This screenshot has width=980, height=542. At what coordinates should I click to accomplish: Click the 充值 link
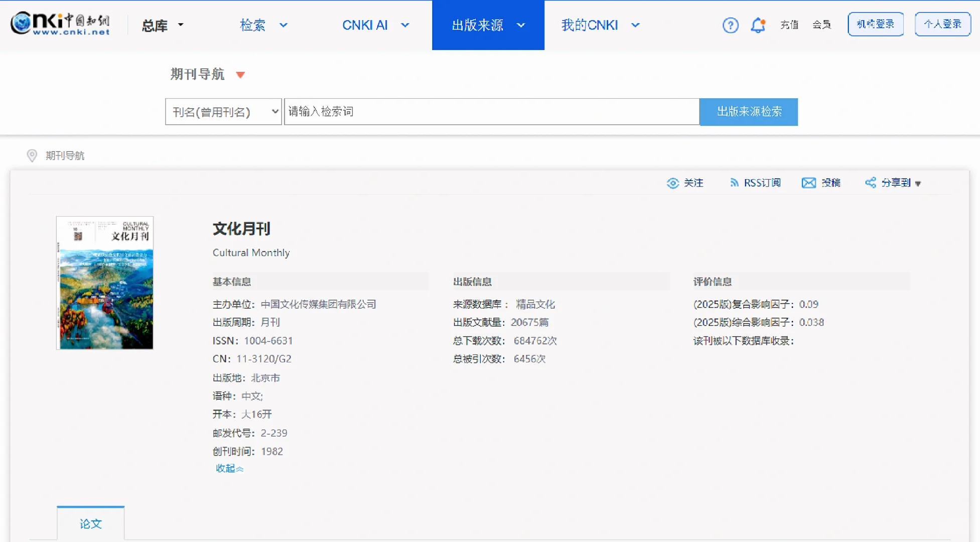(x=789, y=25)
